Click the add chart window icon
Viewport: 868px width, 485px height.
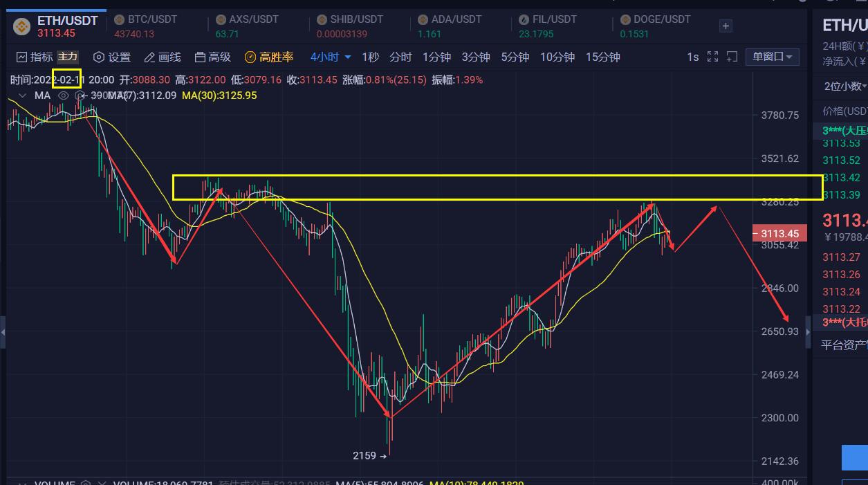point(732,57)
